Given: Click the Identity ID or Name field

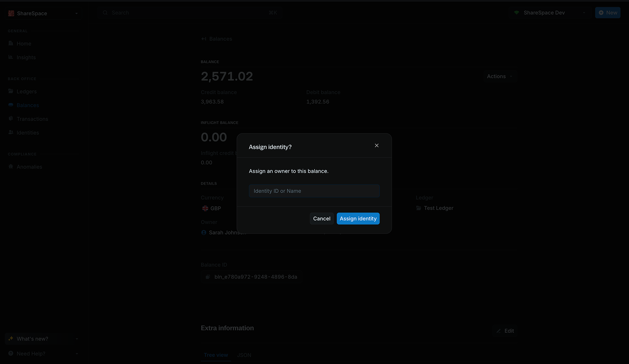Looking at the screenshot, I should point(314,191).
